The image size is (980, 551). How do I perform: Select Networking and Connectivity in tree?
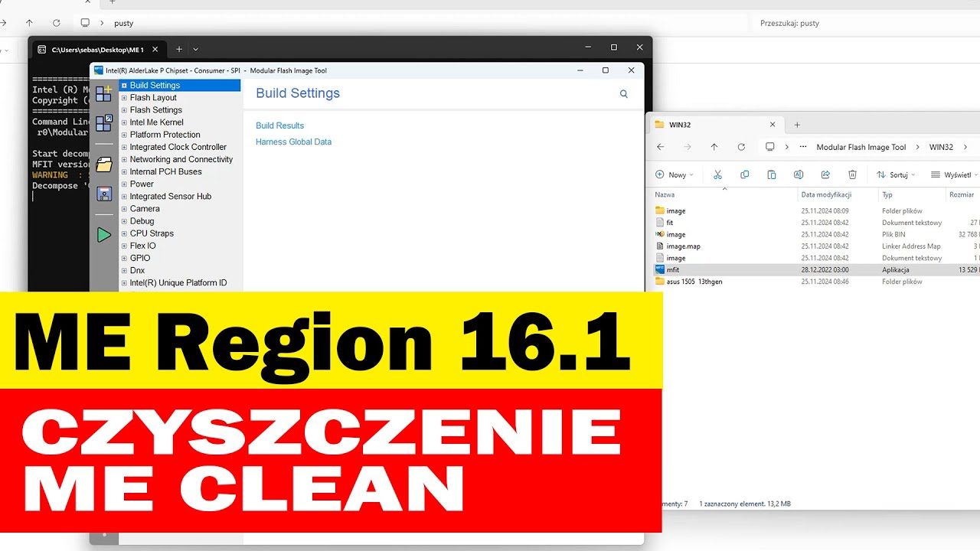181,159
